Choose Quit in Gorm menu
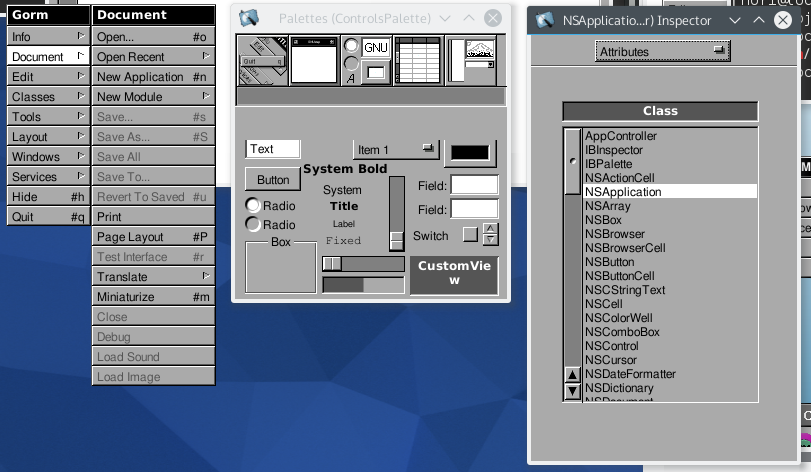 [48, 217]
